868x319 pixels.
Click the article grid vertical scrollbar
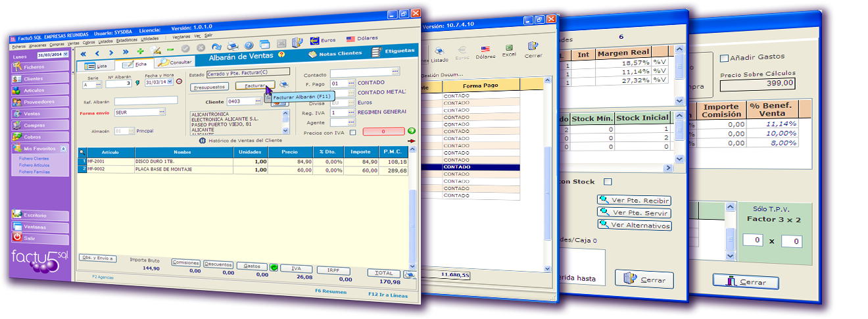click(x=412, y=209)
